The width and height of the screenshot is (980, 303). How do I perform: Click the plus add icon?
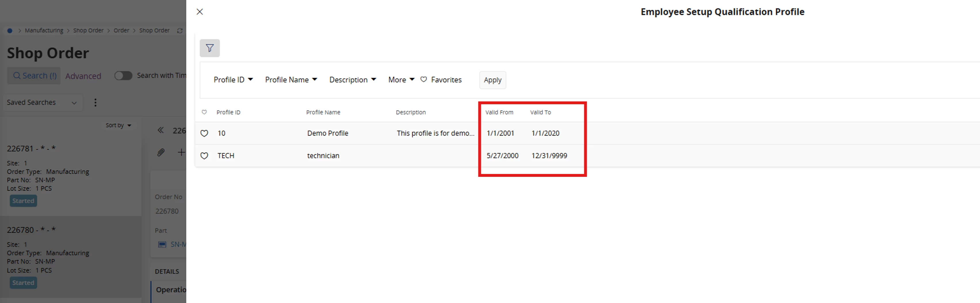coord(182,152)
